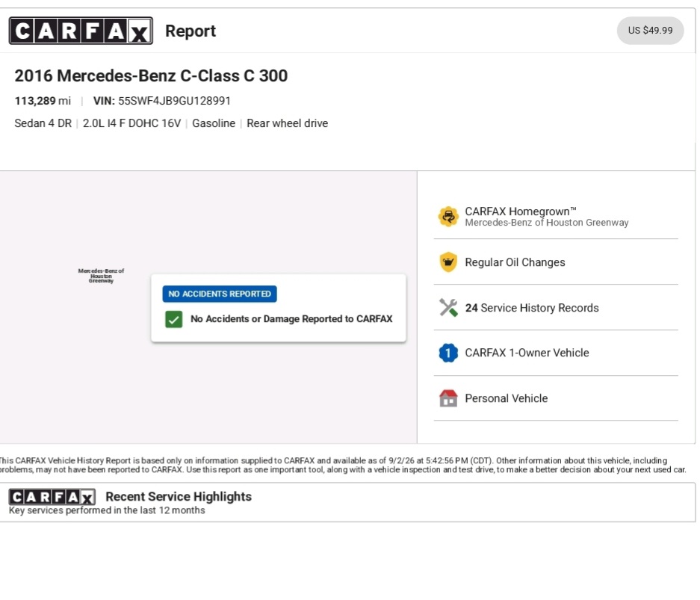Click 'Mercedes-Benz of Houston Greenway' under CARFAX Homegrown
This screenshot has width=700, height=600.
point(547,223)
